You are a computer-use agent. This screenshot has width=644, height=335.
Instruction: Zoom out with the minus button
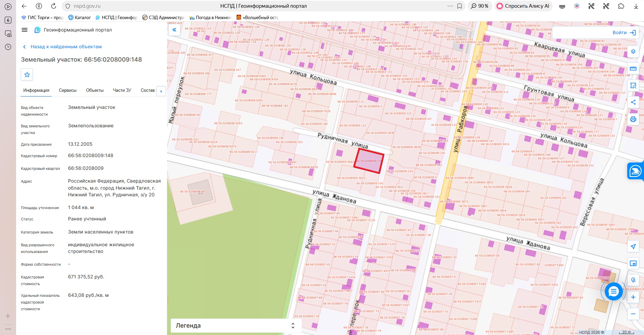(x=633, y=314)
